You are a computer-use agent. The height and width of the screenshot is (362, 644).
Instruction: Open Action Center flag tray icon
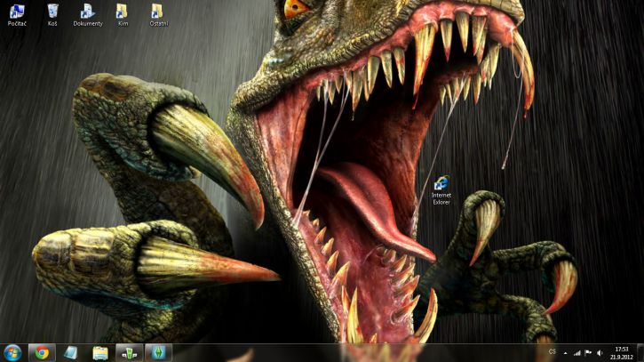click(x=588, y=353)
